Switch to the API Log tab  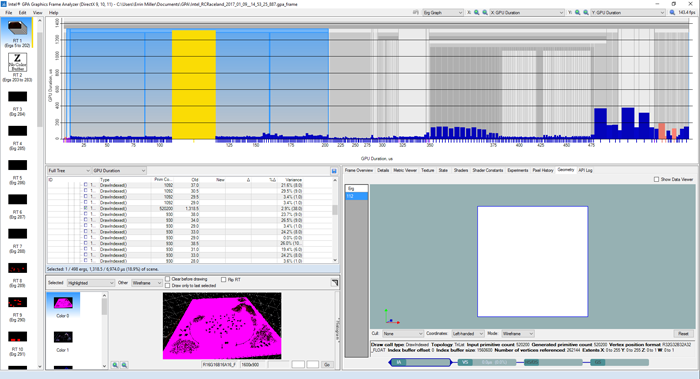pyautogui.click(x=585, y=170)
